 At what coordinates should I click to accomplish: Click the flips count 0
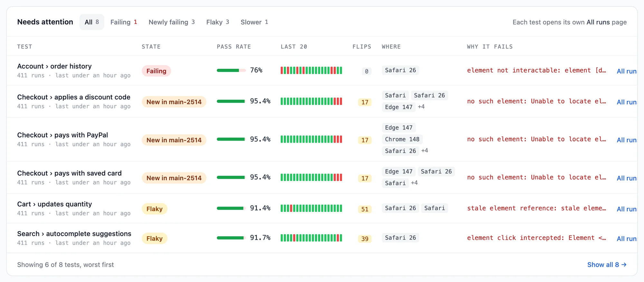point(366,71)
